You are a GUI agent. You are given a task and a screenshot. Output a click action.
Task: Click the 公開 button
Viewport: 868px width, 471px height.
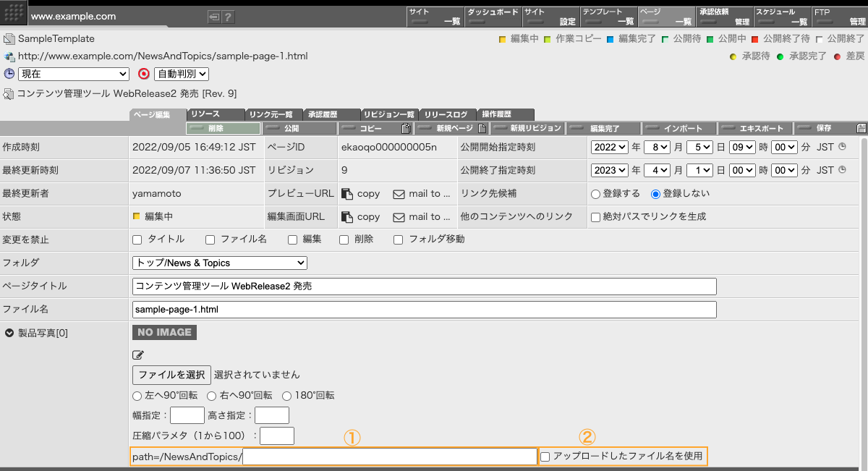[299, 128]
